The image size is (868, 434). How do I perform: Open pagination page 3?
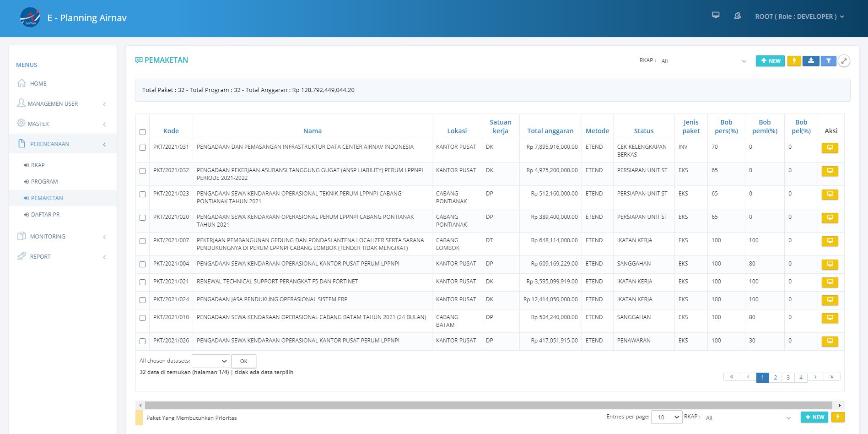point(788,377)
